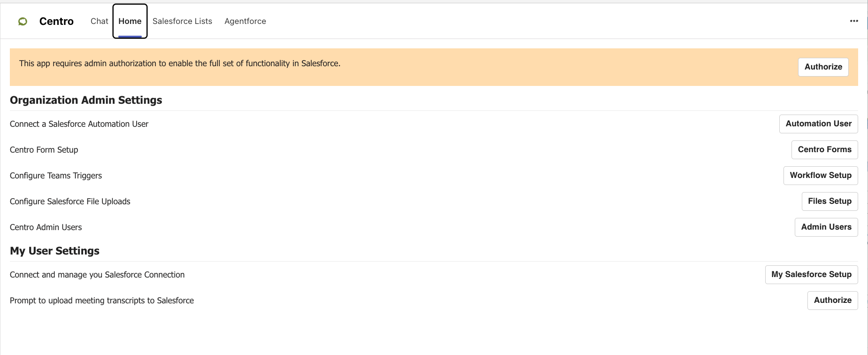Click Authorize in the admin authorization banner
This screenshot has height=355, width=868.
[823, 67]
